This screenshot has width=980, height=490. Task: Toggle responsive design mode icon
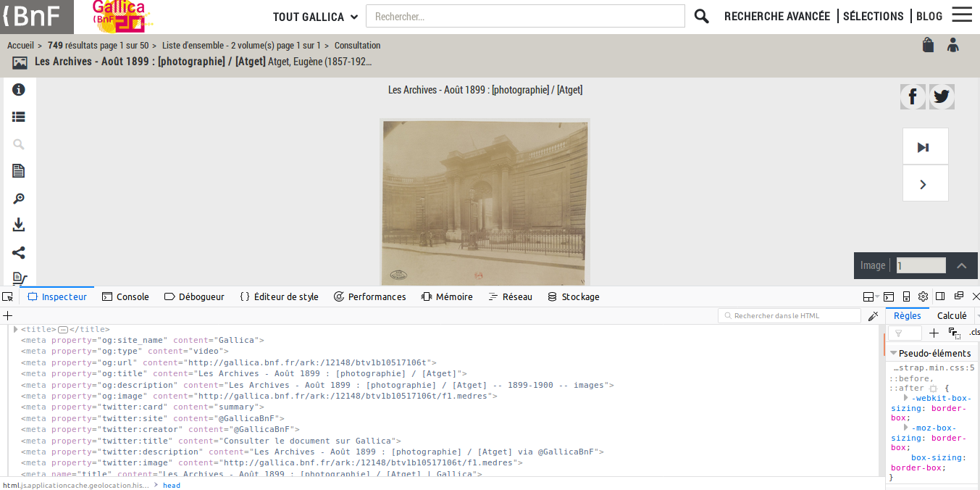[x=906, y=296]
